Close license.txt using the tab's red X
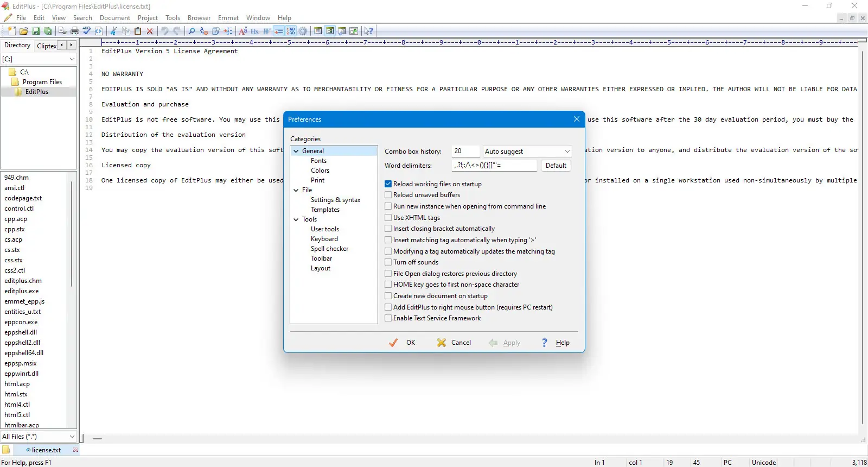The height and width of the screenshot is (467, 868). coord(75,450)
